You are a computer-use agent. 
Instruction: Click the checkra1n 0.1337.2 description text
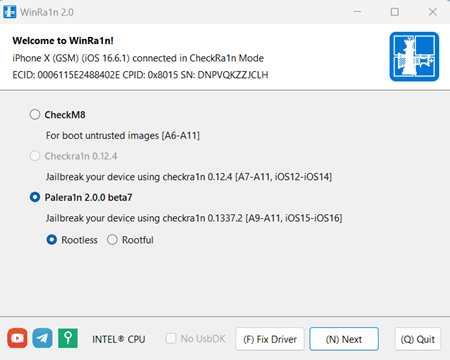194,218
